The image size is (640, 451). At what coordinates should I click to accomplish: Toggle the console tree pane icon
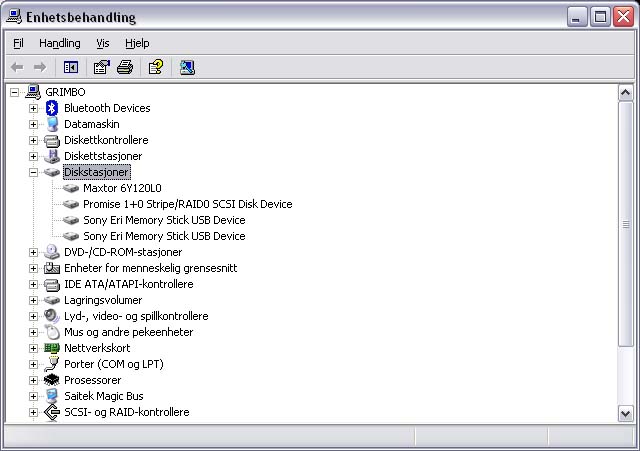(71, 67)
